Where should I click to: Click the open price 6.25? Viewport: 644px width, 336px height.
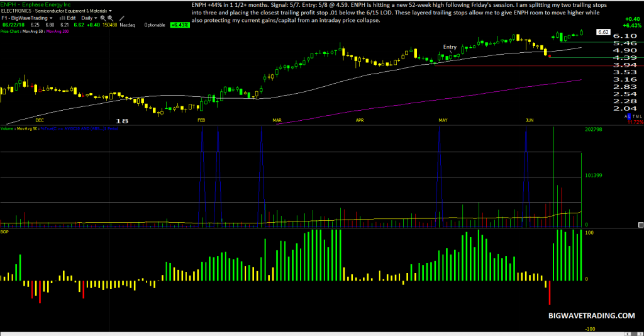(x=35, y=25)
